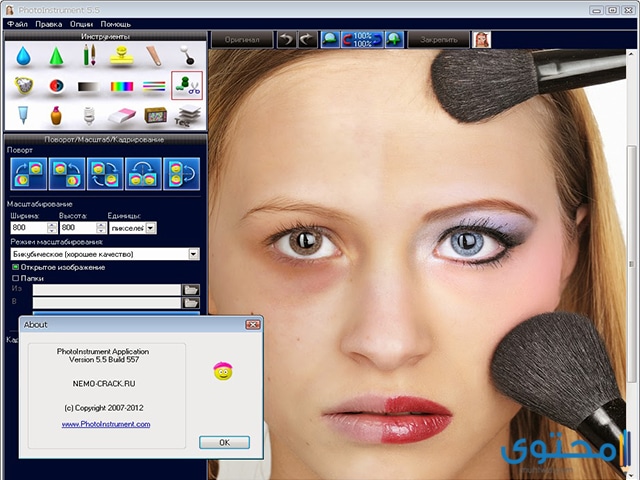
Task: Zoom in with the plus magnifier
Action: point(394,40)
